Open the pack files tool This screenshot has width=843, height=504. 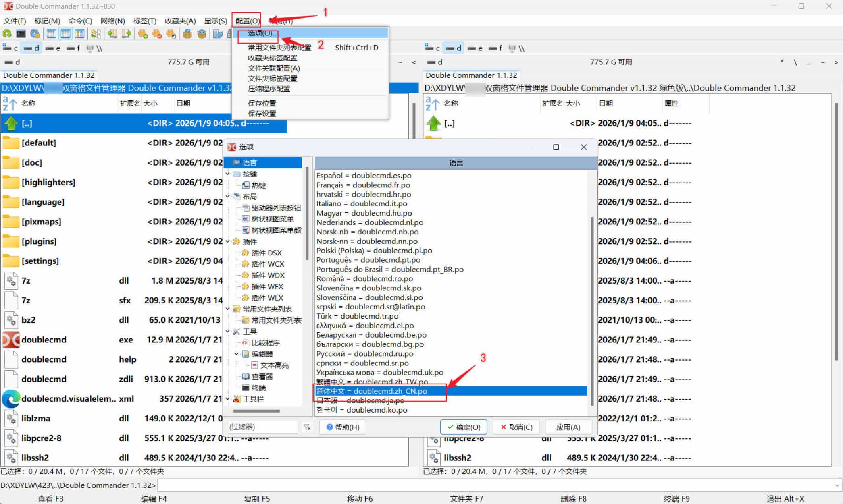188,34
